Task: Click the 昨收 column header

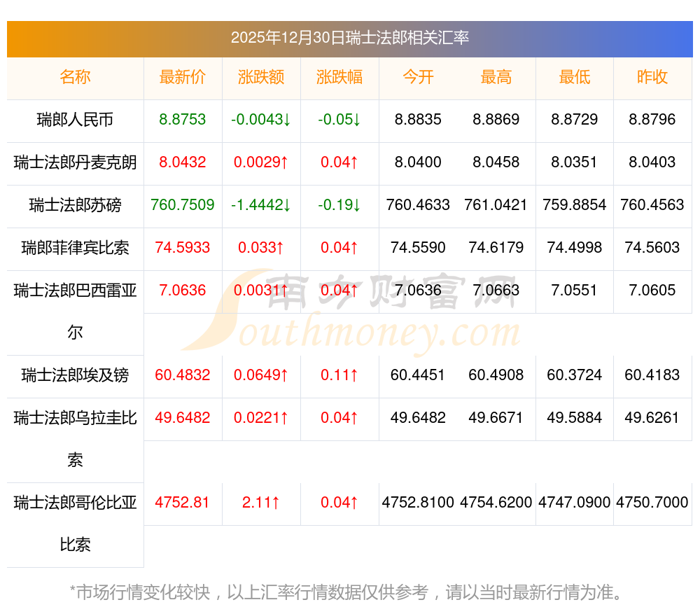Action: tap(652, 77)
